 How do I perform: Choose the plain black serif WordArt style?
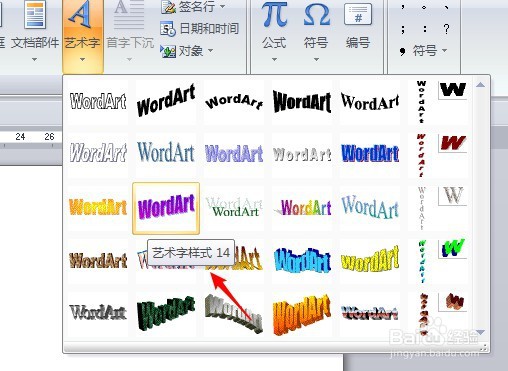370,102
